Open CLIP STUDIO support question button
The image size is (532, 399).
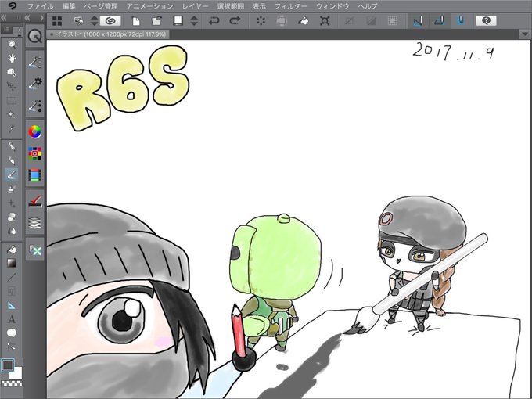486,21
